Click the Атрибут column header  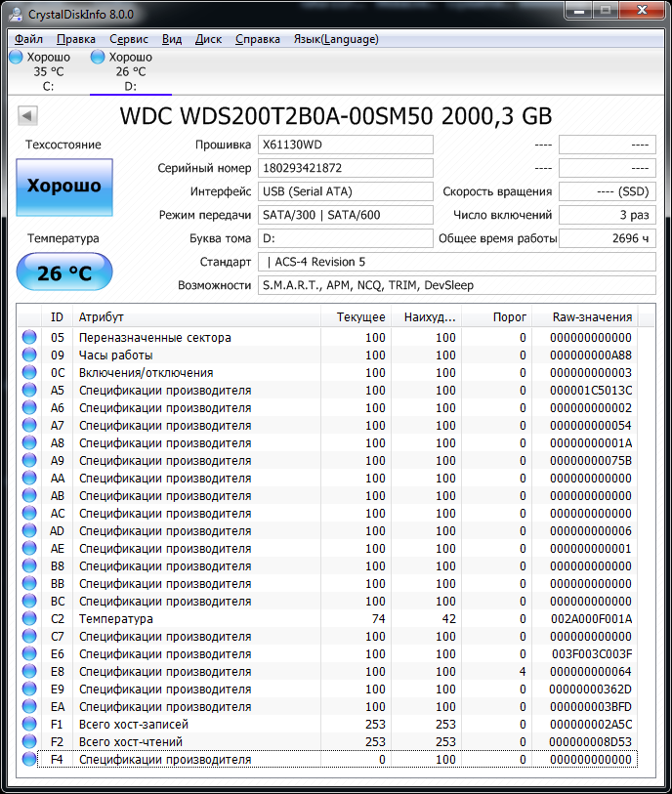tap(197, 317)
